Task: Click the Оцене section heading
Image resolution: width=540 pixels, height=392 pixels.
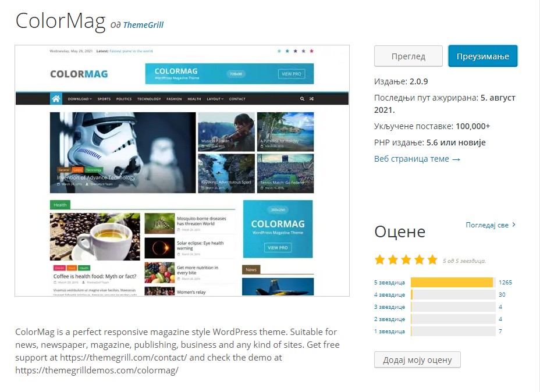Action: 400,231
